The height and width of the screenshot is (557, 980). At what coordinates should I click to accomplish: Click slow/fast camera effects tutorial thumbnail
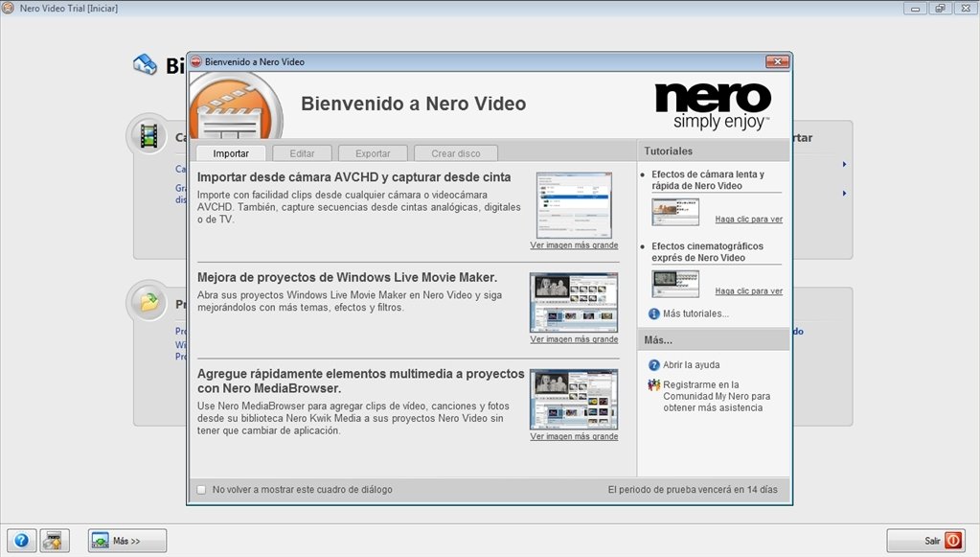(675, 212)
